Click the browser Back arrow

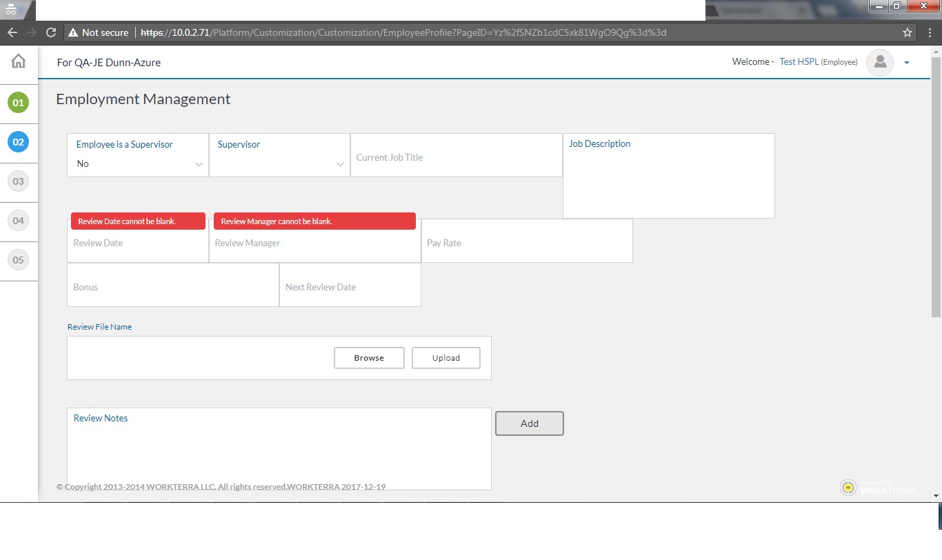[12, 32]
